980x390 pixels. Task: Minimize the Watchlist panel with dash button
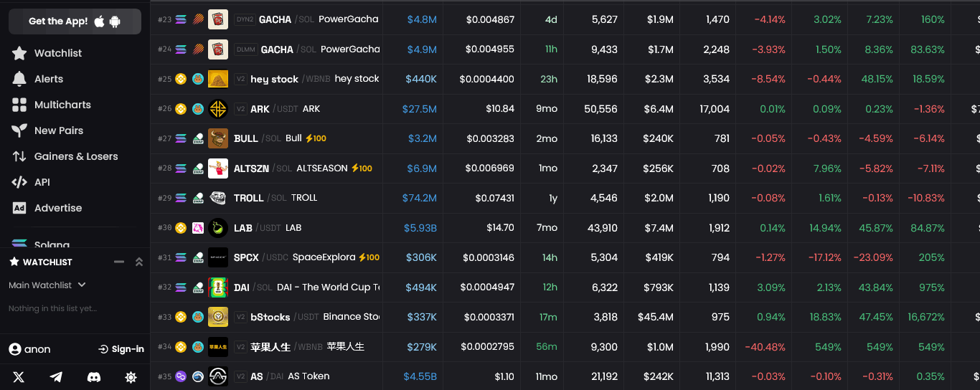click(119, 262)
